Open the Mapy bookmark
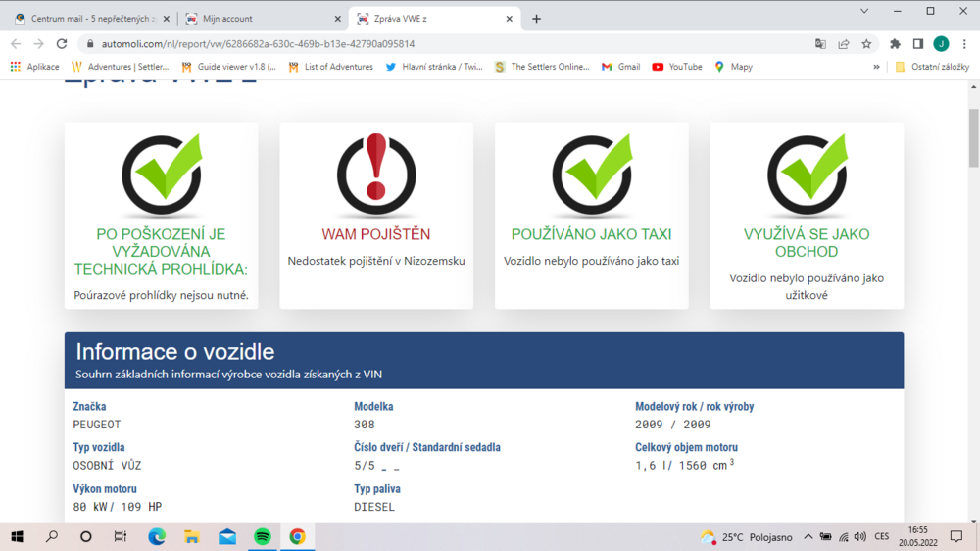Viewport: 980px width, 551px height. 733,67
